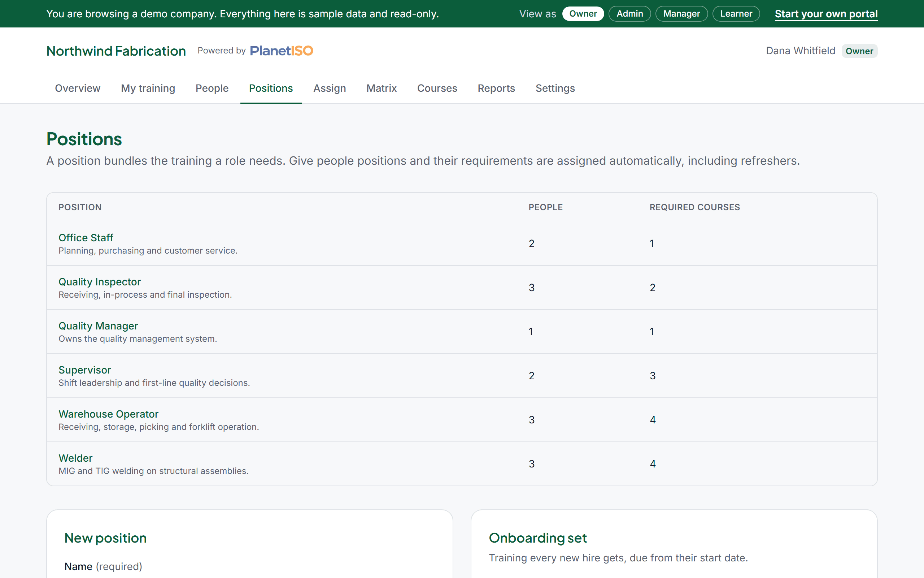Open the Quality Inspector position
924x578 pixels.
pos(100,282)
